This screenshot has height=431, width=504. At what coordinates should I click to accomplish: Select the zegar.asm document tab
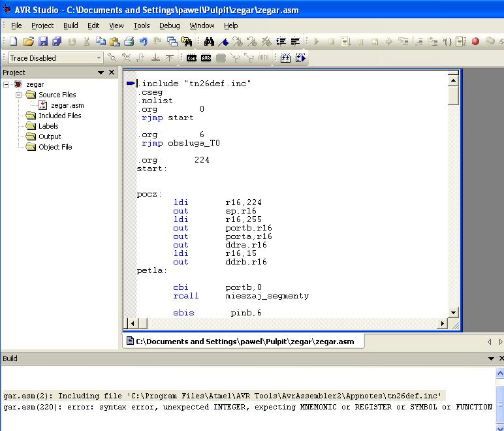(x=244, y=342)
